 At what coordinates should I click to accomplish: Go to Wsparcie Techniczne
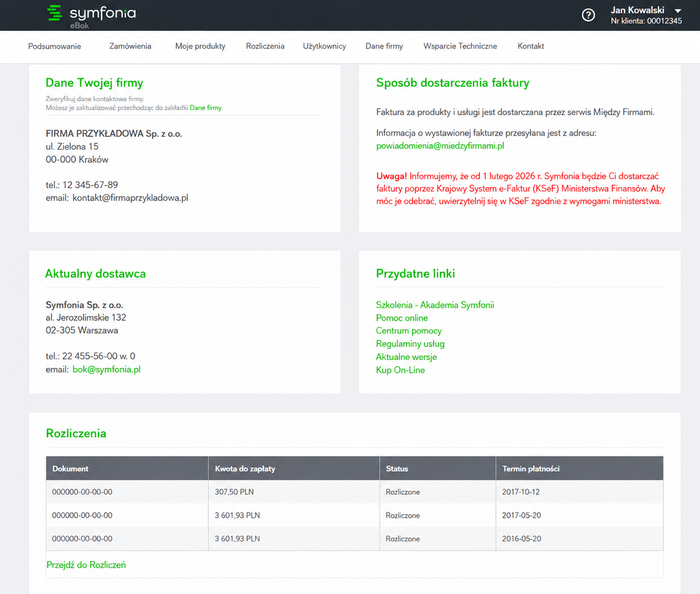click(x=460, y=46)
